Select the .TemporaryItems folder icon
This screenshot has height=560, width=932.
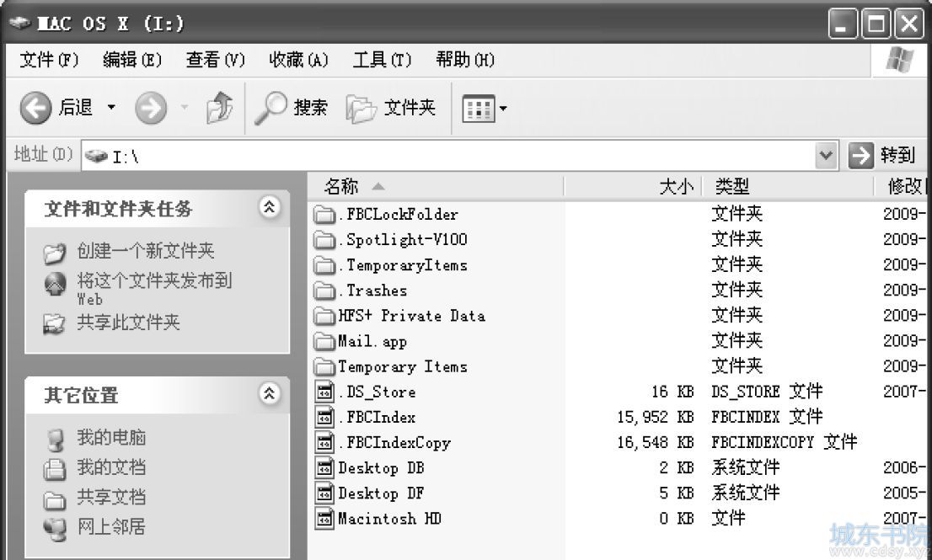click(324, 265)
